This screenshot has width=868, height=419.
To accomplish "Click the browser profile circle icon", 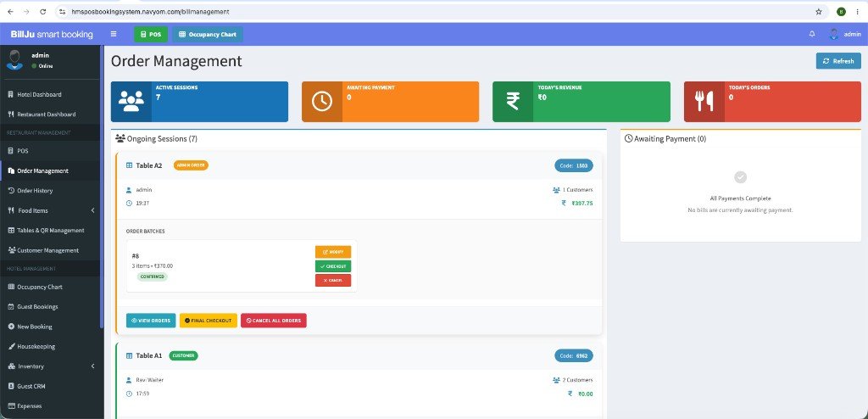I will coord(842,12).
